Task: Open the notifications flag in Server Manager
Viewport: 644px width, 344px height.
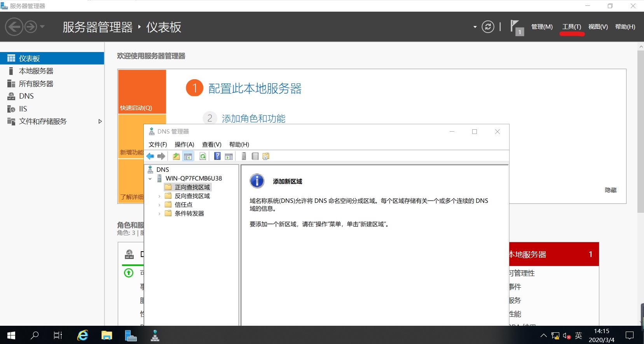Action: tap(516, 27)
